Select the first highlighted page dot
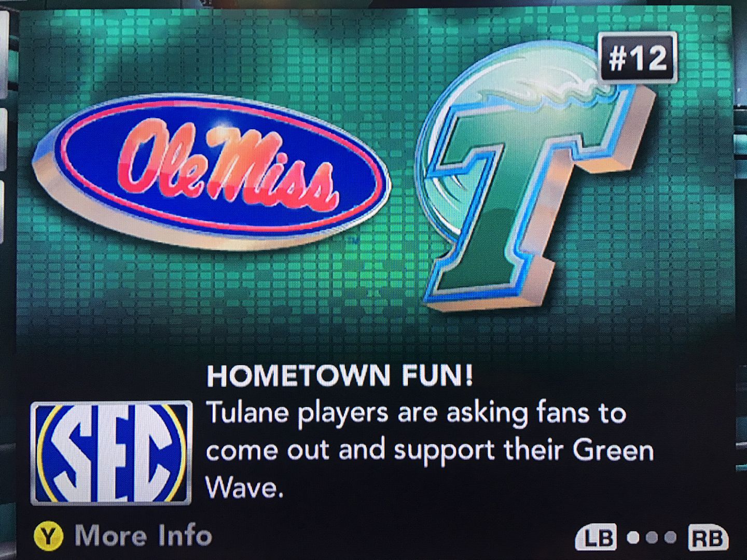This screenshot has width=747, height=560. [633, 538]
